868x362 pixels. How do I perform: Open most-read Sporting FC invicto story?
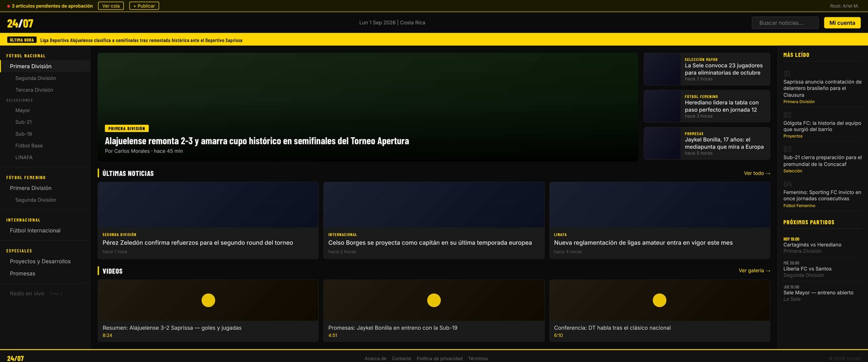click(x=822, y=195)
